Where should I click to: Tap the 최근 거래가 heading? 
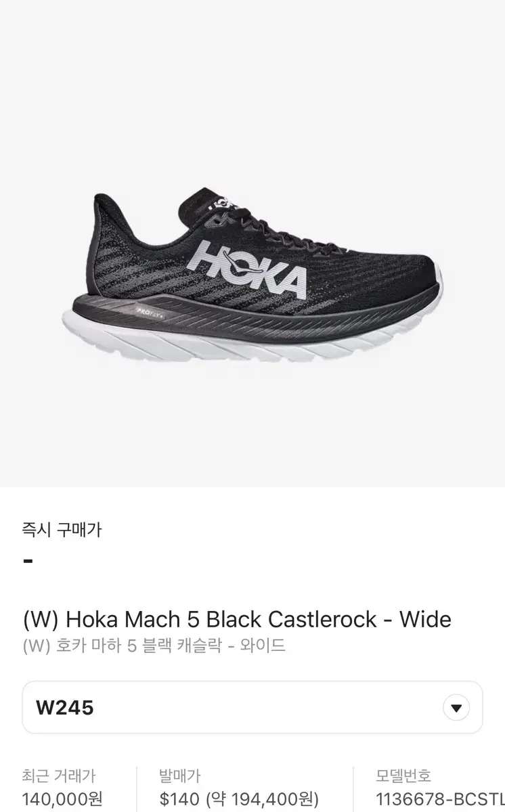coord(59,776)
